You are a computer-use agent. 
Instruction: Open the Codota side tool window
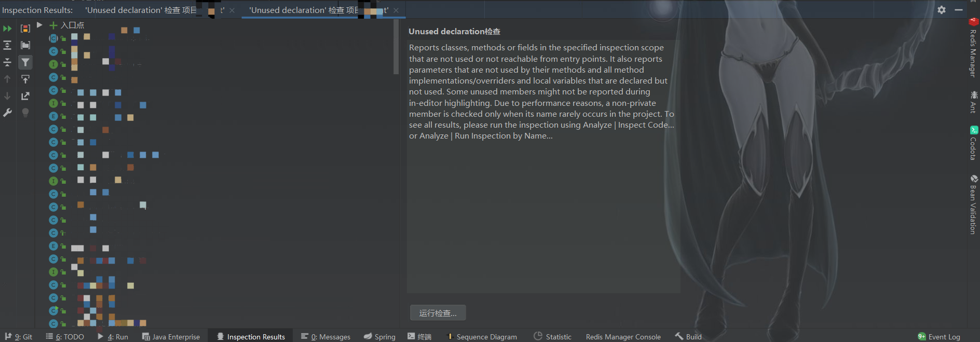pos(973,143)
